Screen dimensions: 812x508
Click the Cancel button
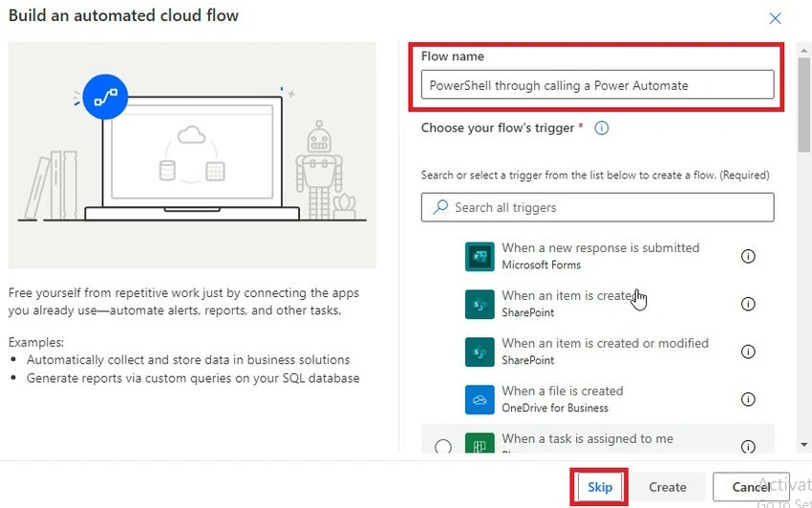pyautogui.click(x=751, y=487)
